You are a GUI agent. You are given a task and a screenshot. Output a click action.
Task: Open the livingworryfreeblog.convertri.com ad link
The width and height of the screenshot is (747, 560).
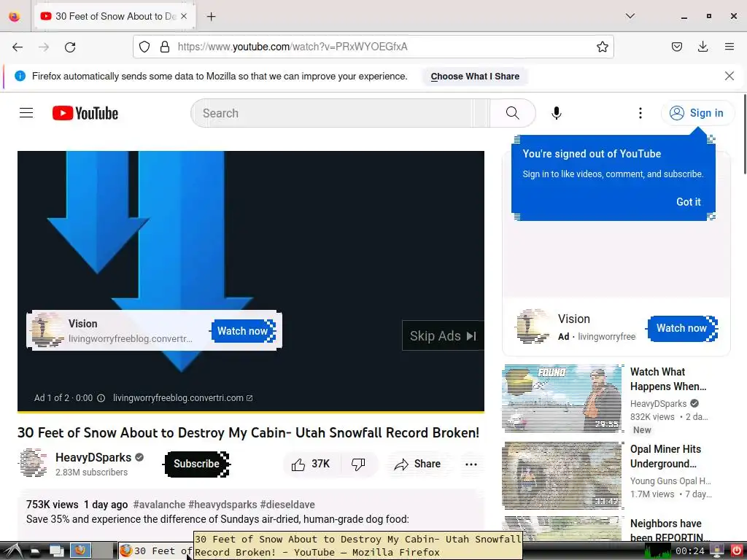182,398
